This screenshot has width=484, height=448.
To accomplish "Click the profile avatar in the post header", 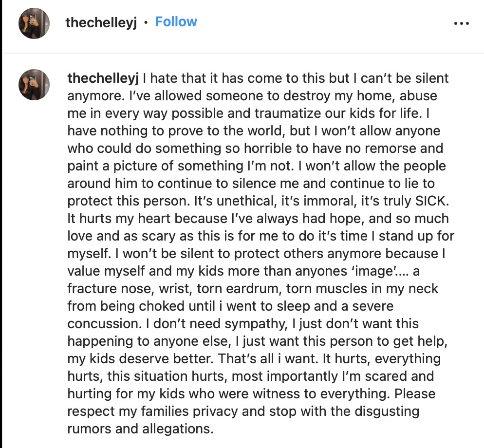I will pyautogui.click(x=34, y=23).
